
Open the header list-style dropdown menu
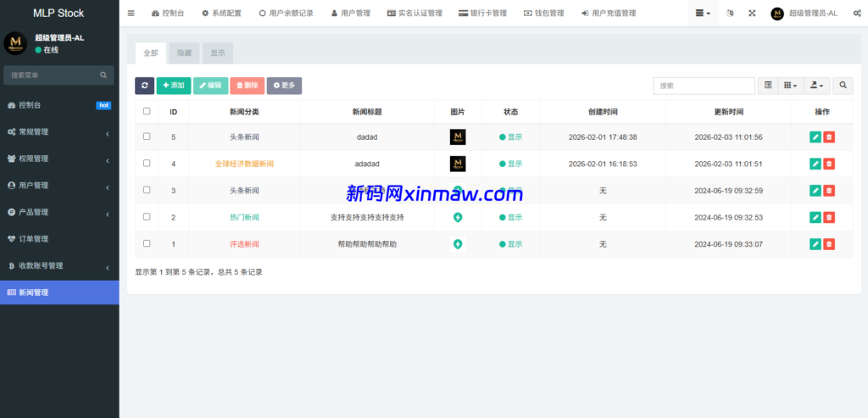pos(703,14)
